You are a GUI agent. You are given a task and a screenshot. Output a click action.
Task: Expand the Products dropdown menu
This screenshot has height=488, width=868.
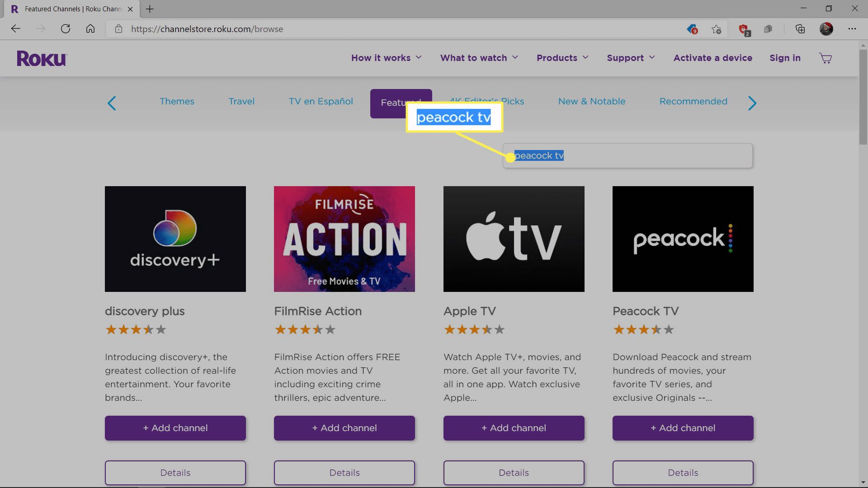(562, 57)
